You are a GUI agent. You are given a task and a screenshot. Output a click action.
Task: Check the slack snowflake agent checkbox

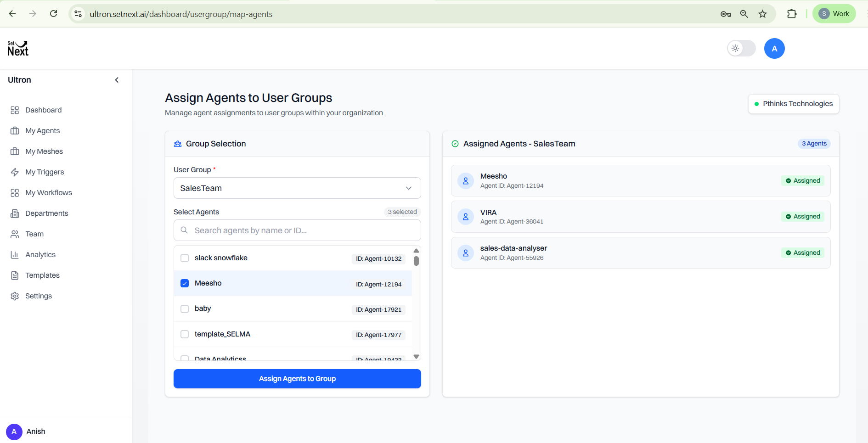click(x=185, y=258)
